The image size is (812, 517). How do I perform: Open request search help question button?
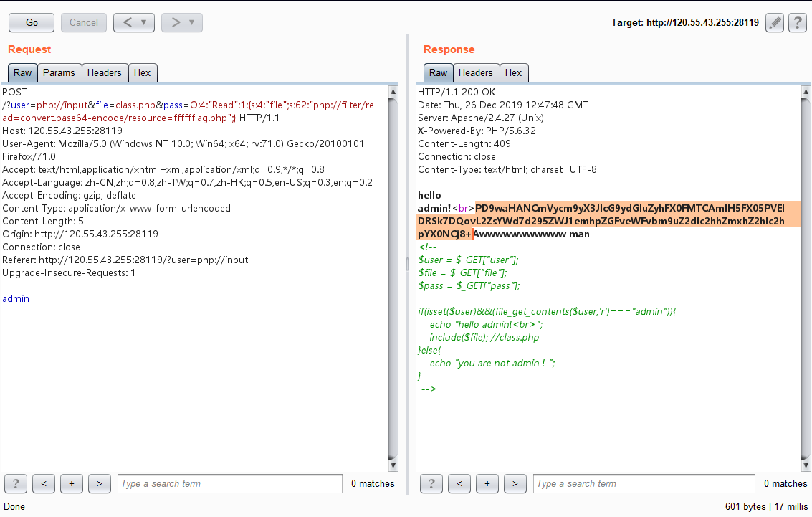16,483
